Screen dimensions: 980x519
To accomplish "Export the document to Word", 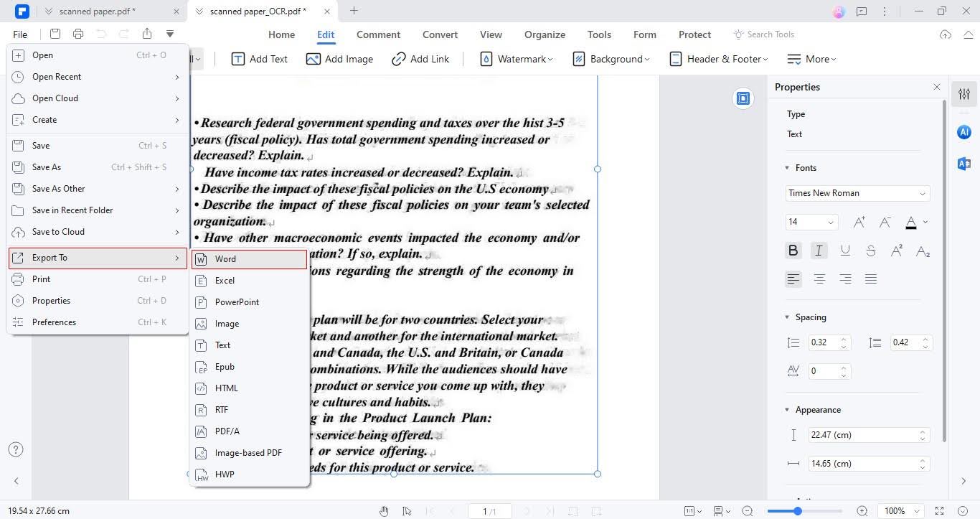I will coord(225,258).
